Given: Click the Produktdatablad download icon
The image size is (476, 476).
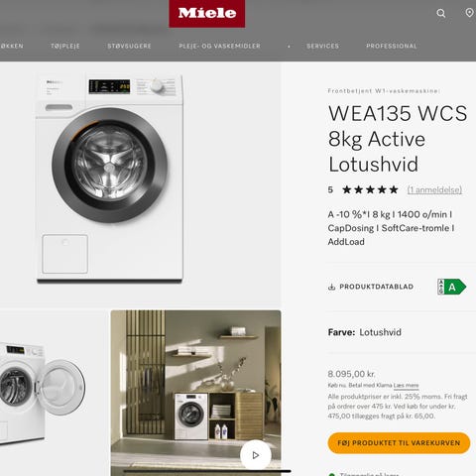Looking at the screenshot, I should tap(331, 287).
